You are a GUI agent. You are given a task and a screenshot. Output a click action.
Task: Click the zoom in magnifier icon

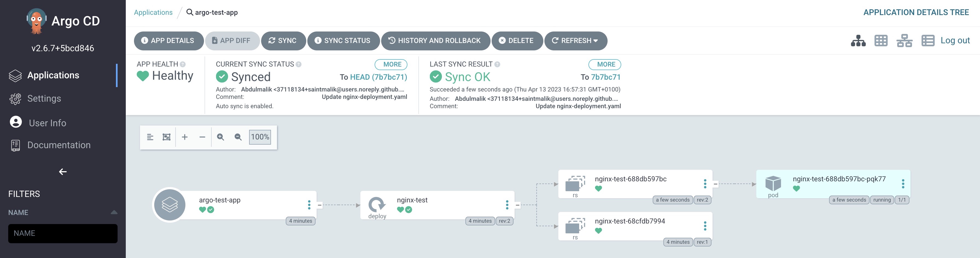coord(220,137)
